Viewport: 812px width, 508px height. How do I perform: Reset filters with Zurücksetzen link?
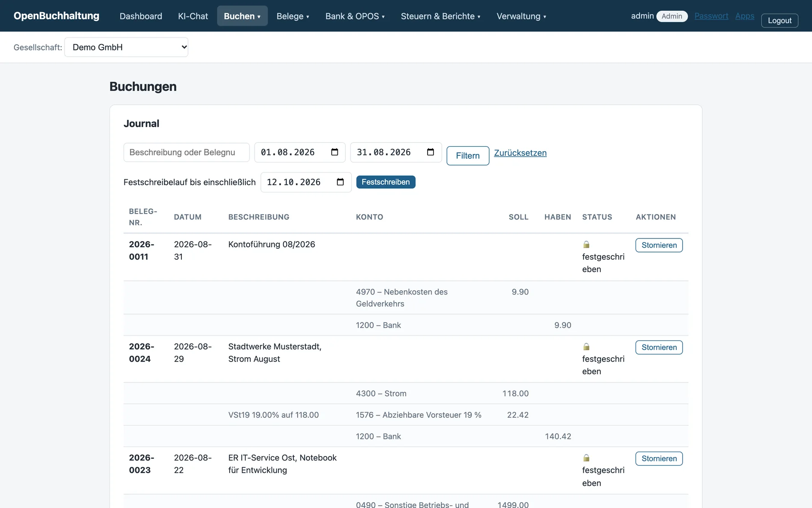[x=520, y=153]
